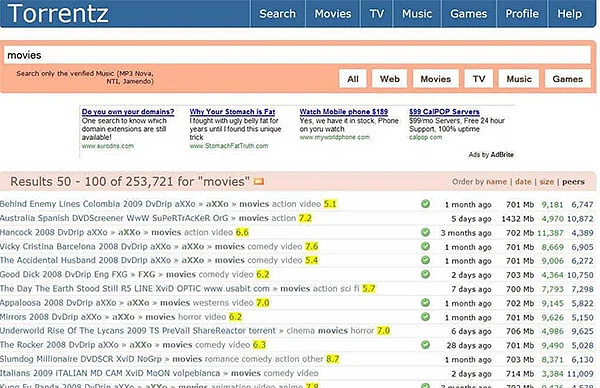This screenshot has width=600, height=388.
Task: Filter search with the Web button
Action: point(390,79)
